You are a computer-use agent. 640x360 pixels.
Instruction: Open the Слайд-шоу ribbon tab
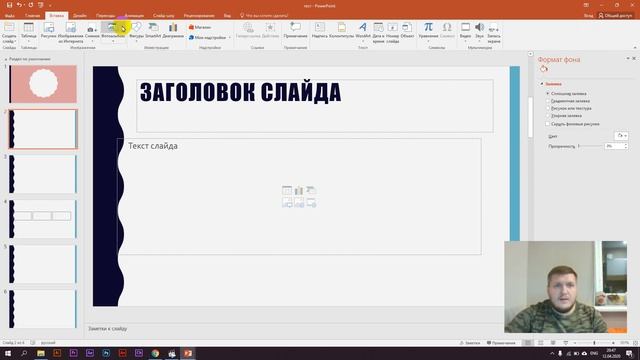pyautogui.click(x=163, y=16)
